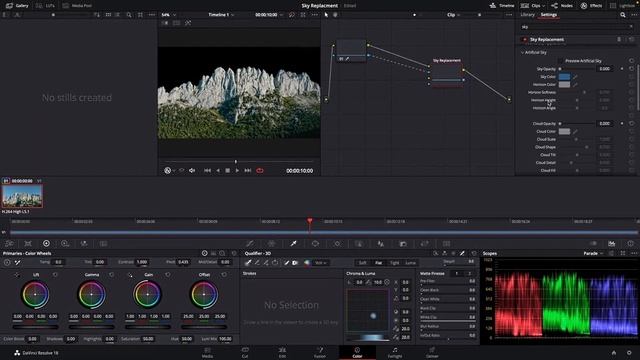Pick the Sky Color eyedropper
The width and height of the screenshot is (640, 360).
575,77
